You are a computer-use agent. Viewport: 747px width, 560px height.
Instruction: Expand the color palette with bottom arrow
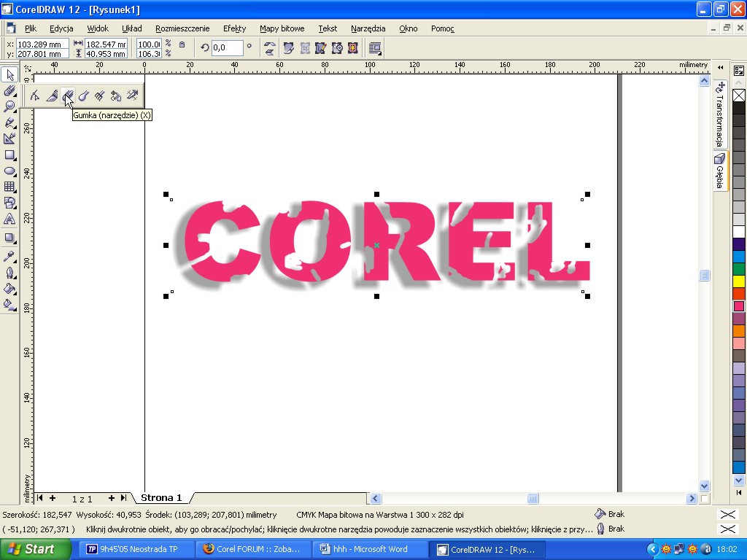coord(738,481)
